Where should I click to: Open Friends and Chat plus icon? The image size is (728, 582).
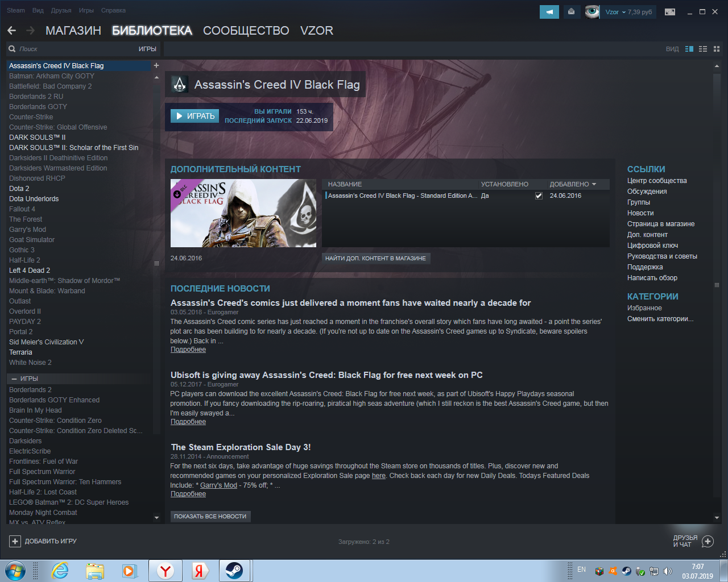(x=708, y=541)
